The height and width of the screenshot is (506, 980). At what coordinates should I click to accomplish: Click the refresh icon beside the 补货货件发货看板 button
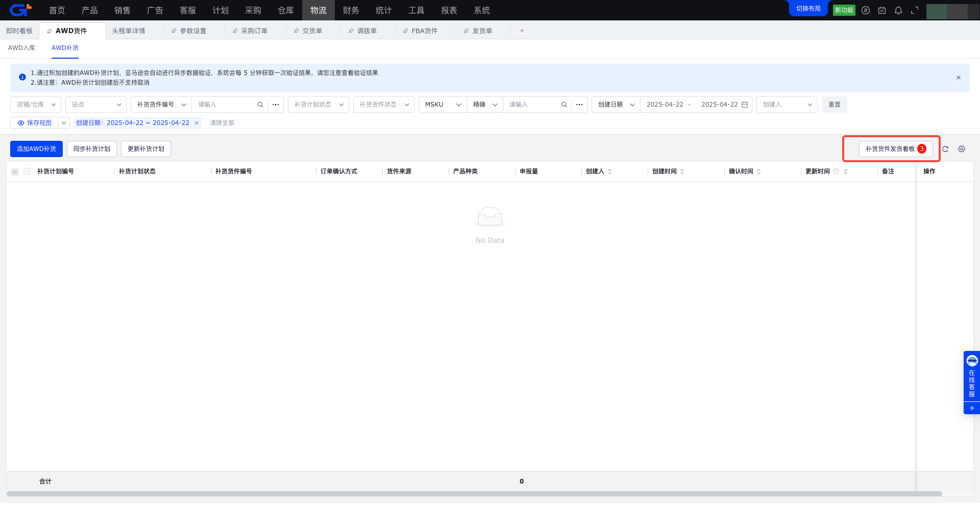click(945, 149)
